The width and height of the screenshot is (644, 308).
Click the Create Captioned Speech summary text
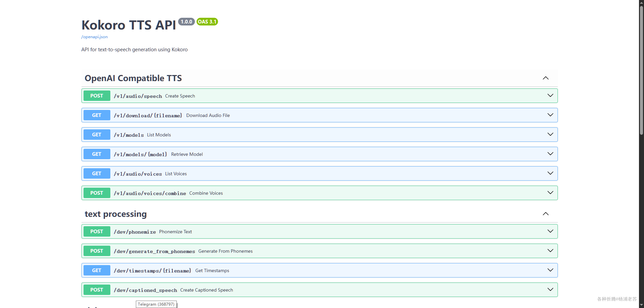(x=207, y=290)
